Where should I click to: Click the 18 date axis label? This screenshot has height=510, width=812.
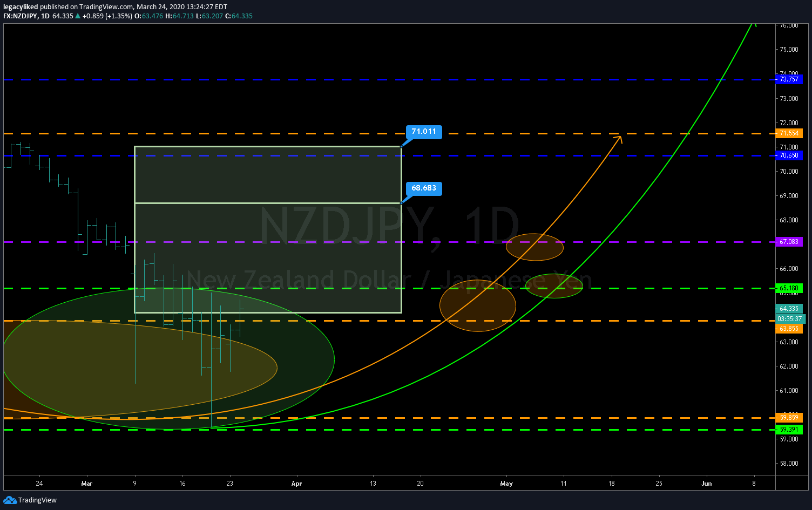(x=612, y=484)
